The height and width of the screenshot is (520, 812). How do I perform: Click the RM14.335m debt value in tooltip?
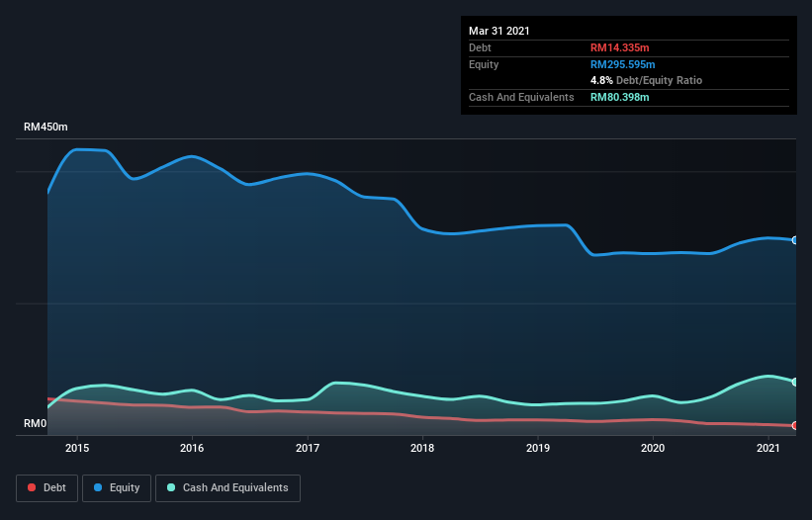[620, 47]
